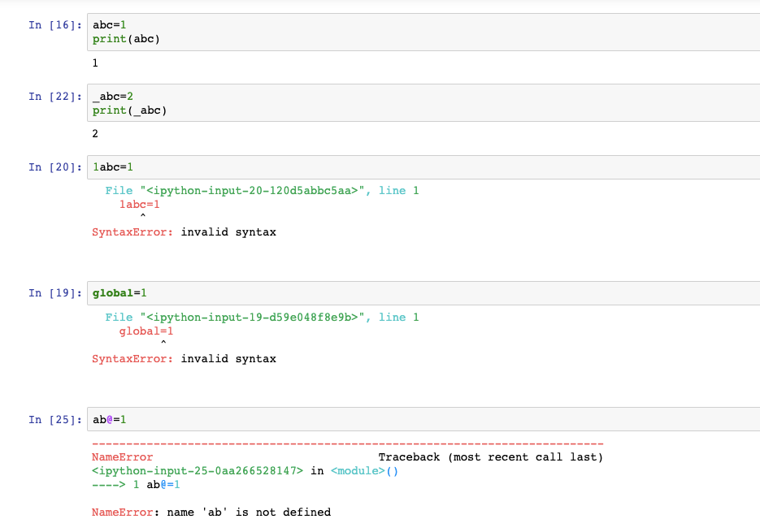Click the In [22] execution prompt

(x=54, y=97)
